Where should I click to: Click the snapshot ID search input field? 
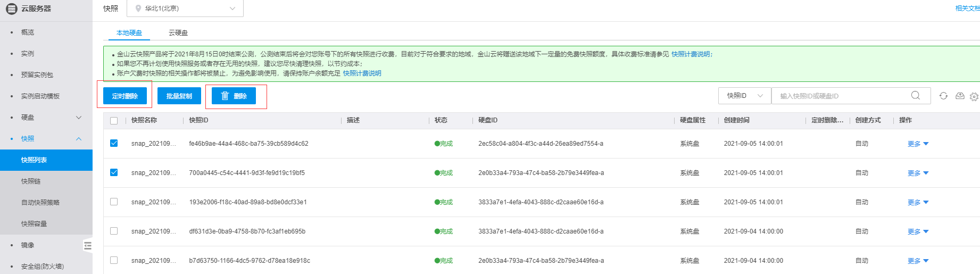[x=843, y=96]
